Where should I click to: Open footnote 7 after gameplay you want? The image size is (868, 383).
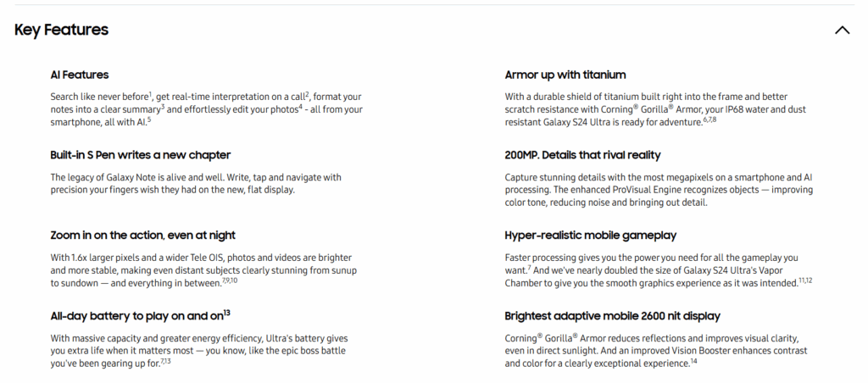pos(529,267)
